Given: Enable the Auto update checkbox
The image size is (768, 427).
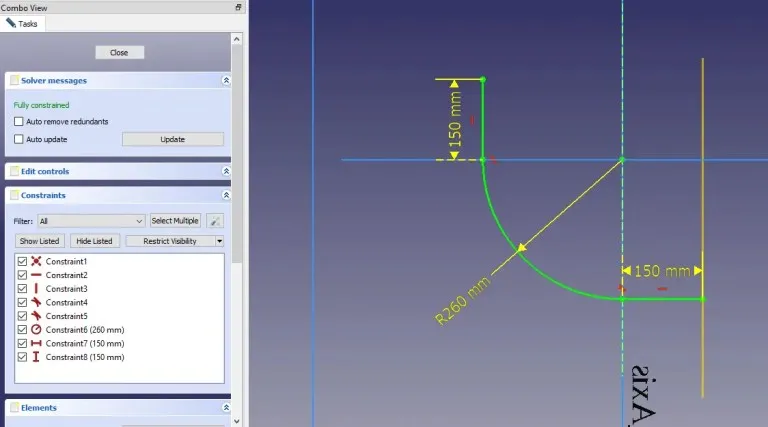Looking at the screenshot, I should [x=19, y=139].
